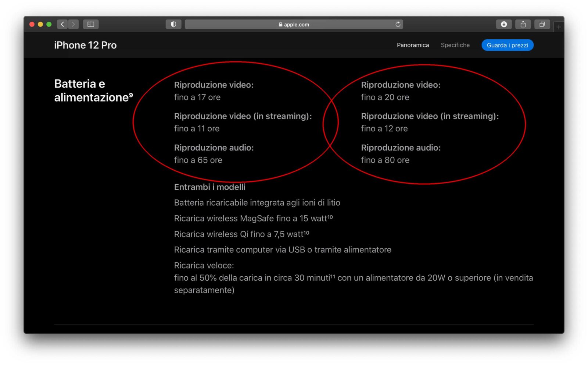Click the Qi 7,5 watt charging line
Viewport: 588px width, 365px height.
coord(242,234)
